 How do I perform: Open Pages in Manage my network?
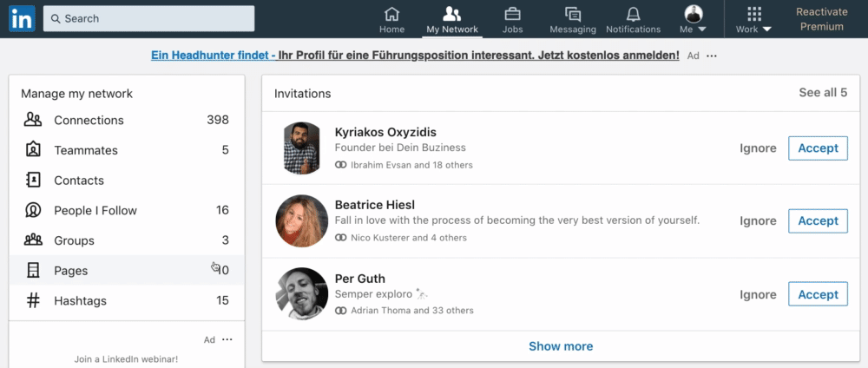tap(127, 271)
